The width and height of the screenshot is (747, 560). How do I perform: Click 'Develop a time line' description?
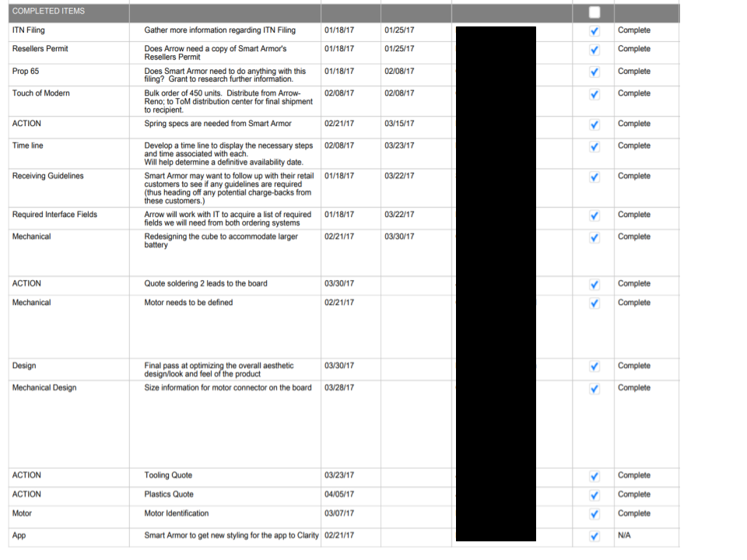tap(228, 154)
